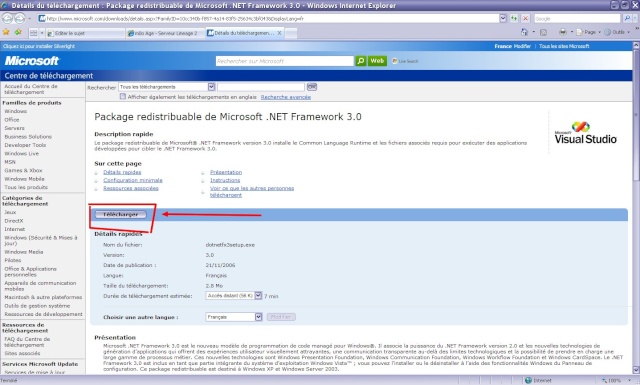Image resolution: width=640 pixels, height=385 pixels.
Task: Jump to Ressources associées link
Action: click(131, 188)
